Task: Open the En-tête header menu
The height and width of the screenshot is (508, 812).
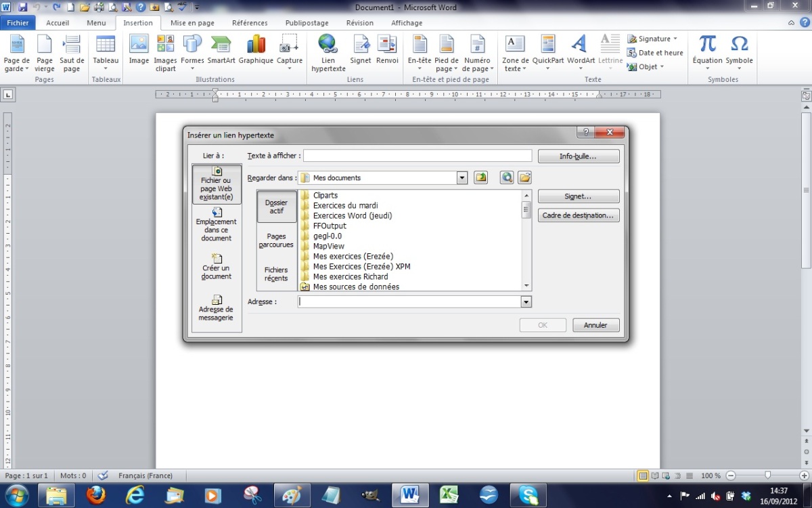Action: click(420, 54)
